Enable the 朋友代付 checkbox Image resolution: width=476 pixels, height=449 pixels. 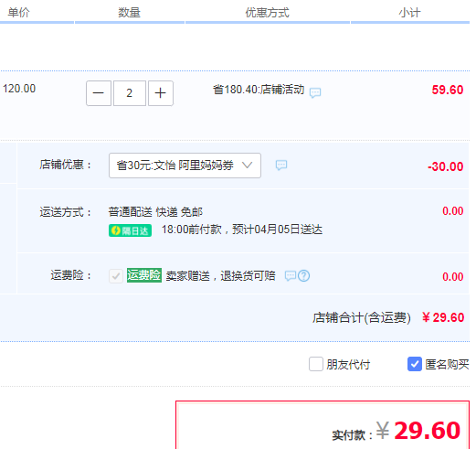coord(316,364)
